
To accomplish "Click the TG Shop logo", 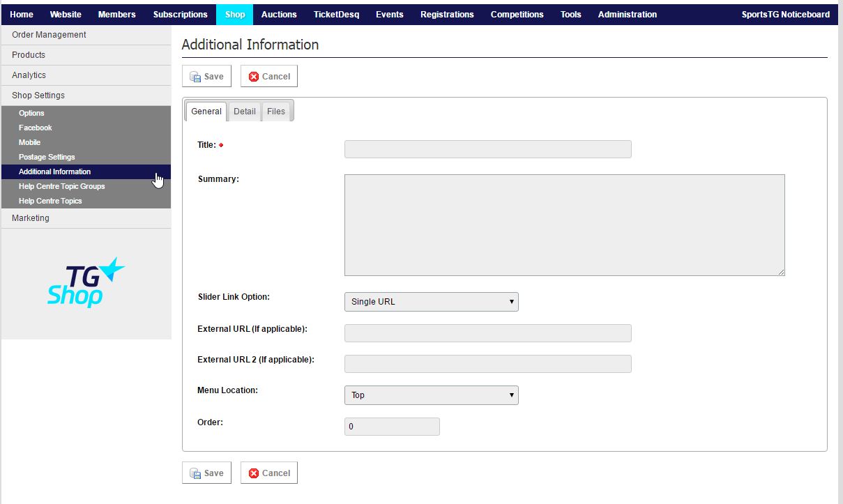I will click(86, 282).
